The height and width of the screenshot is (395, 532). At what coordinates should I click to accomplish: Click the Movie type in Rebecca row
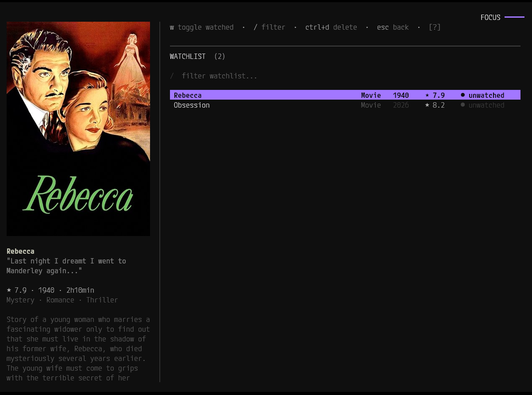click(371, 95)
